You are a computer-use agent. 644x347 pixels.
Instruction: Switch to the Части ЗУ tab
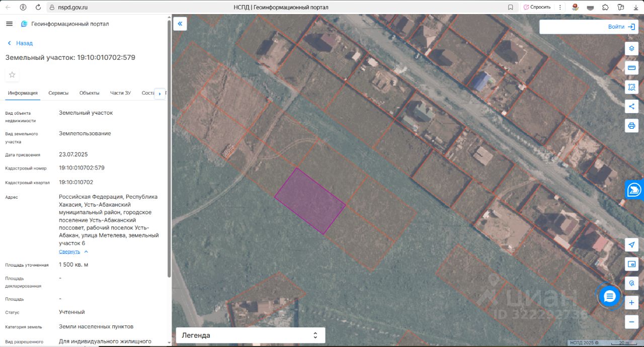tap(121, 93)
